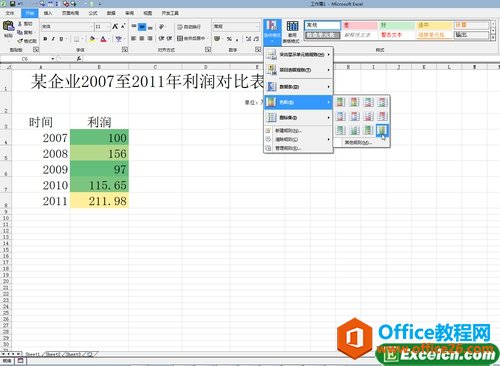Click the formula bar input field
Image resolution: width=500 pixels, height=366 pixels.
290,59
